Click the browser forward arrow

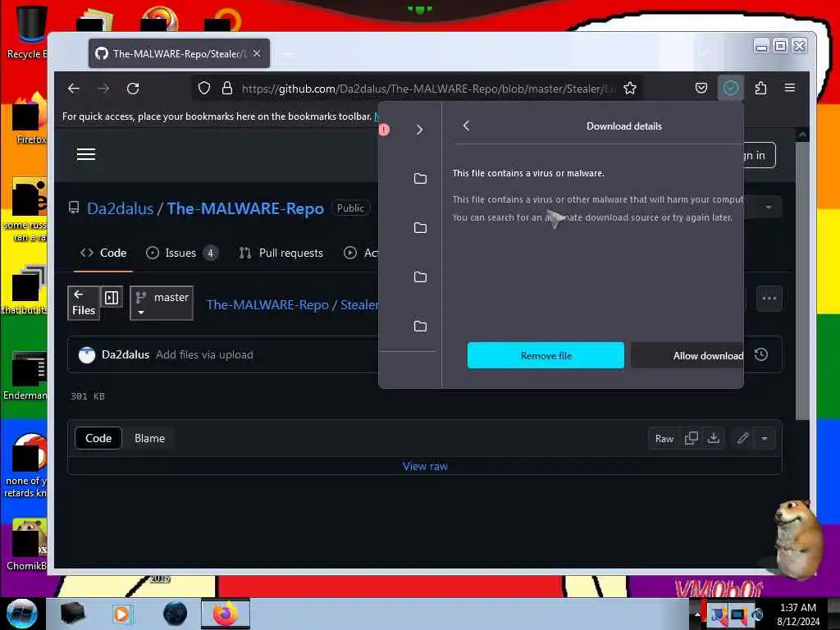point(103,89)
